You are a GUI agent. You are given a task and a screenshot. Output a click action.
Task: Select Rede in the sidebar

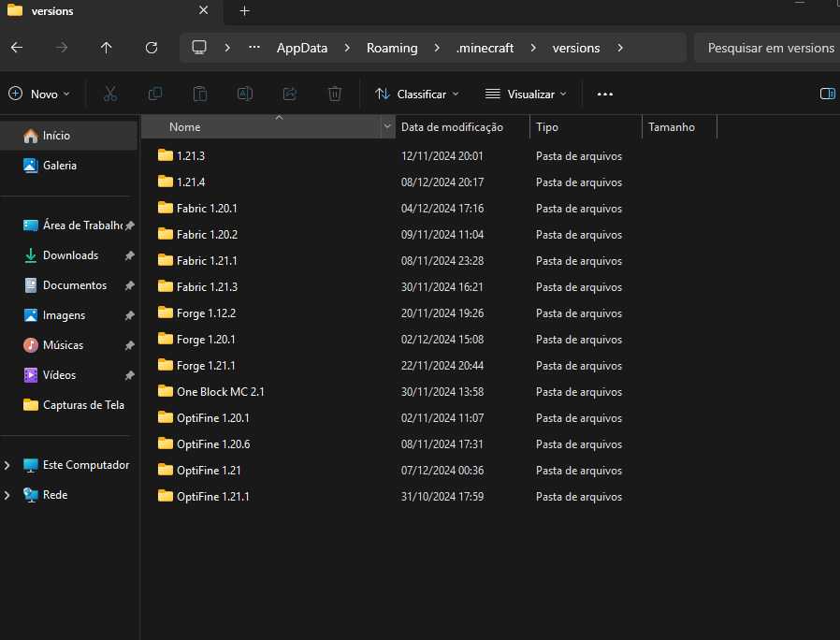46,495
